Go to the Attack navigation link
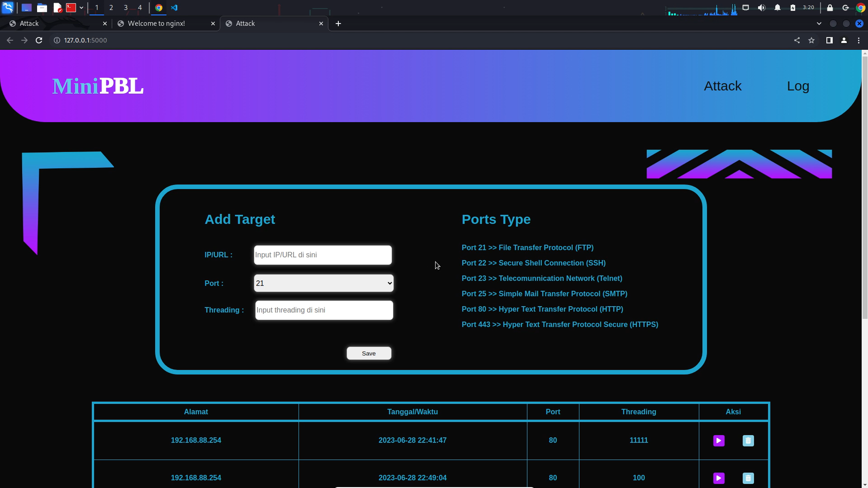This screenshot has height=488, width=868. [x=722, y=86]
